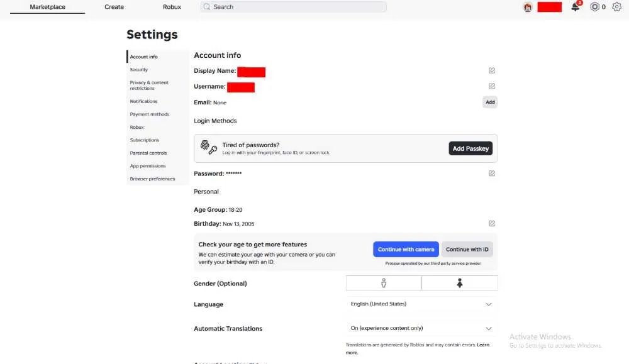
Task: Open Payment methods settings
Action: (150, 114)
